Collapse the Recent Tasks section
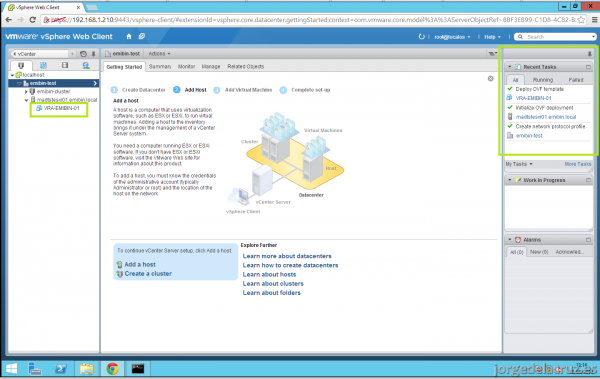600x379 pixels. (x=509, y=67)
